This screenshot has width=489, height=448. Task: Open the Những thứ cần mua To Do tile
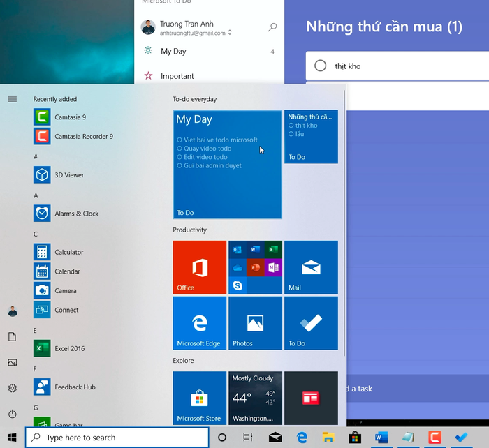click(x=311, y=137)
